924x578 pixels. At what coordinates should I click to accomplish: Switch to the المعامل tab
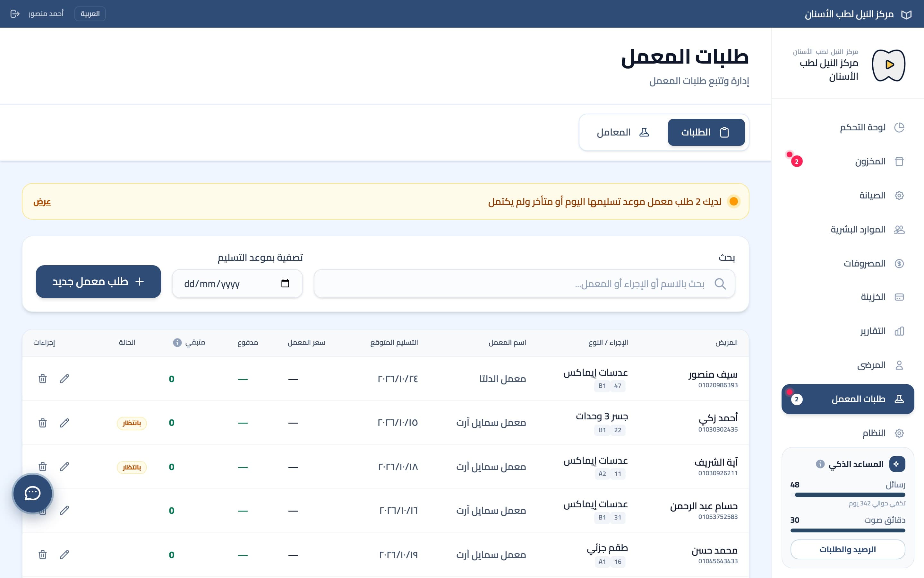[623, 132]
